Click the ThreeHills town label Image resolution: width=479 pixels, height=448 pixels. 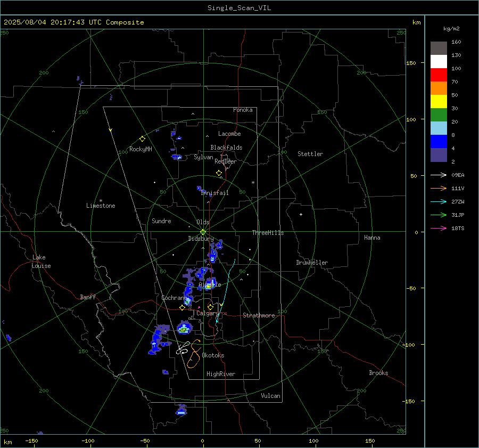point(268,233)
